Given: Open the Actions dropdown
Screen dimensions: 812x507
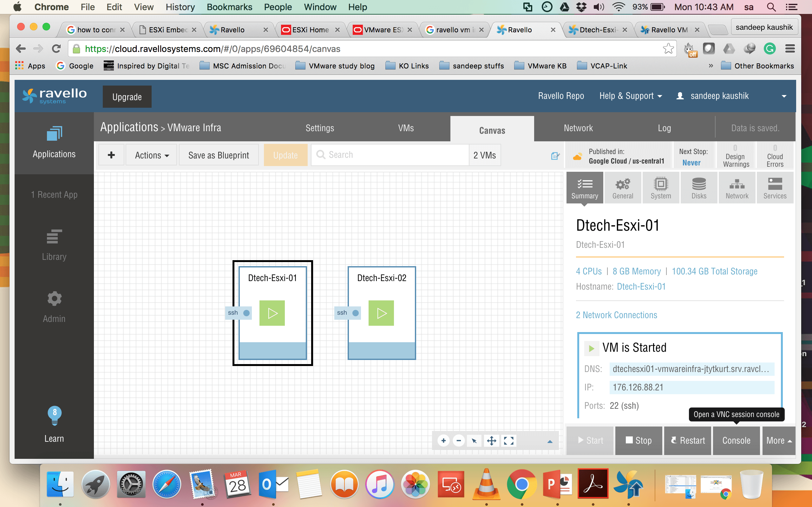Looking at the screenshot, I should click(151, 155).
